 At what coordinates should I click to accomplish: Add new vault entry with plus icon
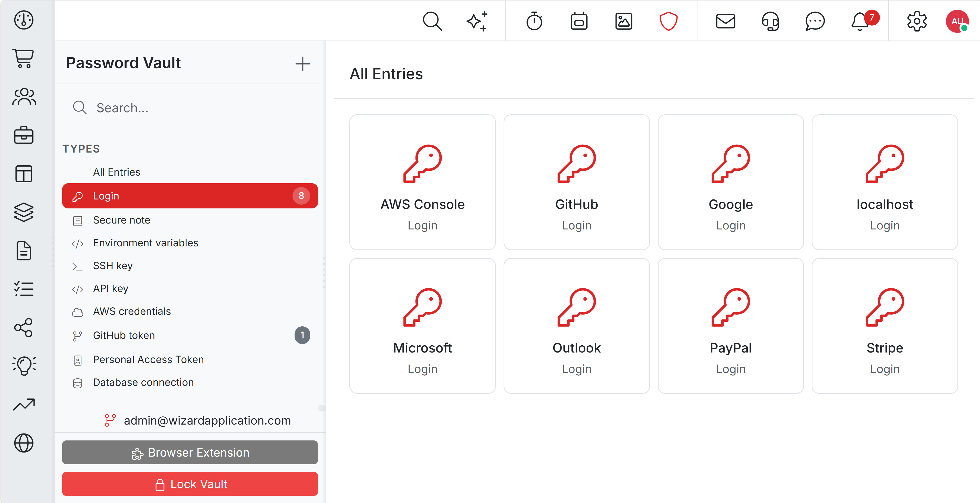click(303, 64)
